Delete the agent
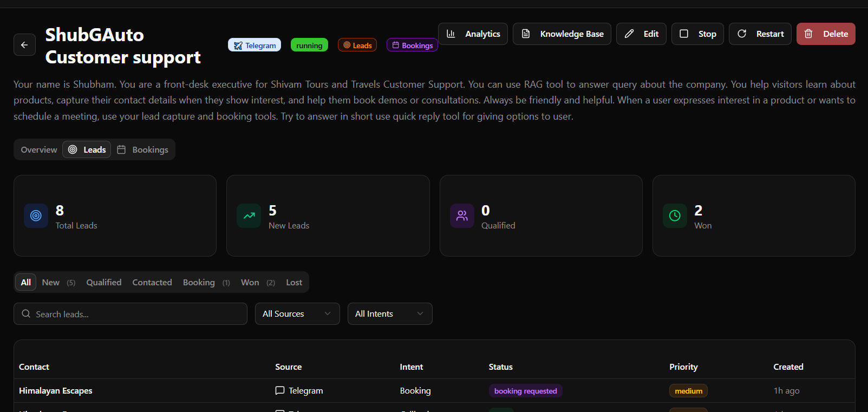 [x=826, y=34]
